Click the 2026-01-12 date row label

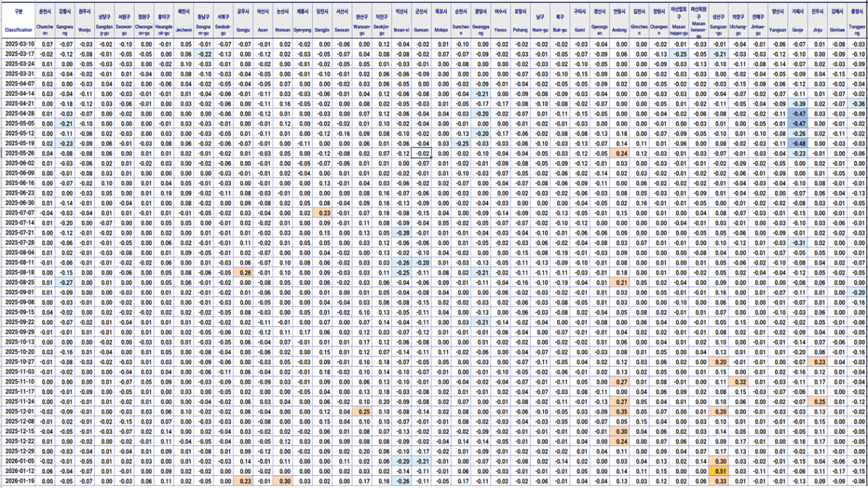tap(19, 471)
